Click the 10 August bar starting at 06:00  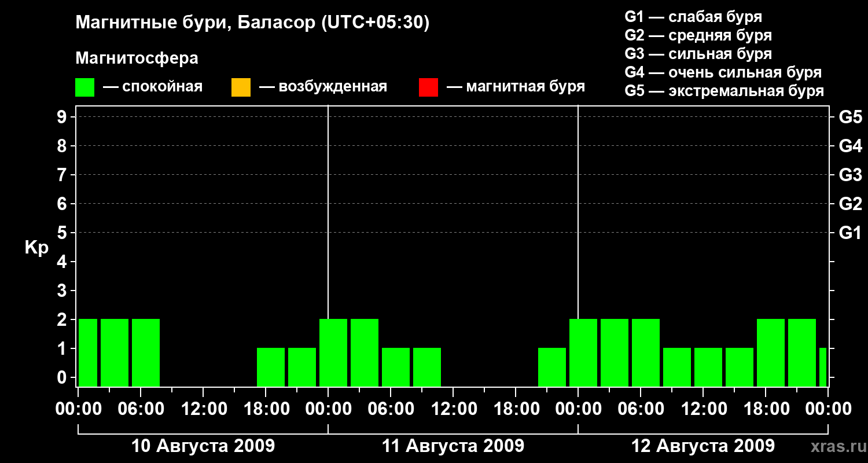pyautogui.click(x=146, y=352)
